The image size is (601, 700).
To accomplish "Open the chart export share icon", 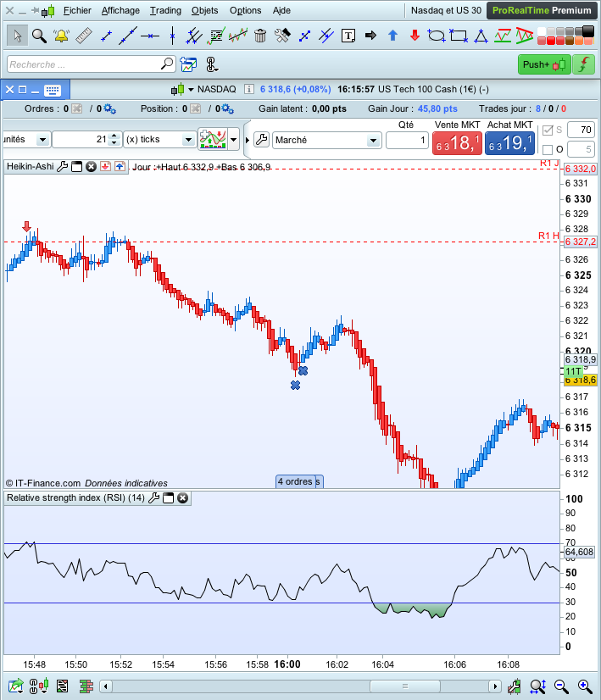I will point(15,686).
